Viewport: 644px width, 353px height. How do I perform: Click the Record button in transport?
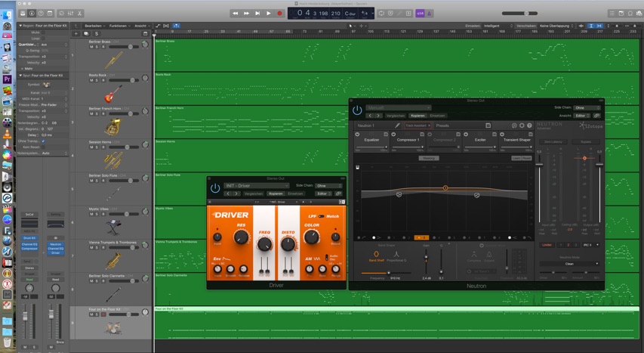(x=279, y=13)
